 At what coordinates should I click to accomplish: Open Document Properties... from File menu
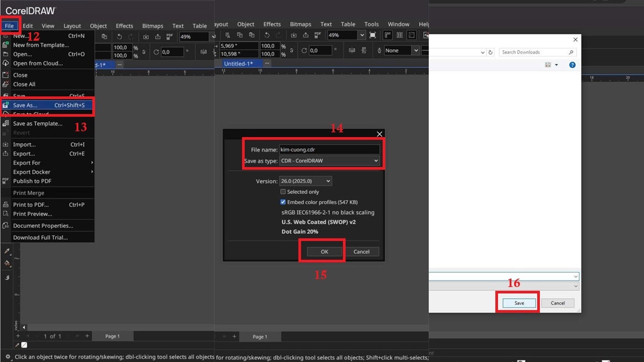click(x=48, y=226)
